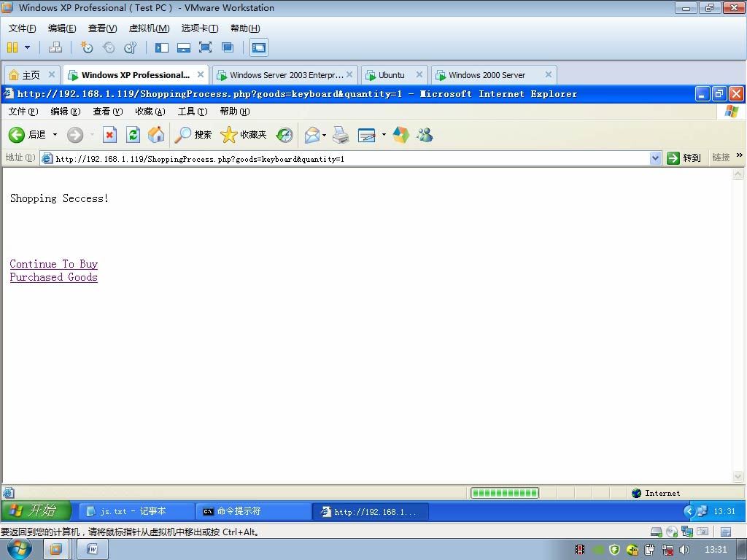This screenshot has height=560, width=747.
Task: Click the IE history icon
Action: click(x=285, y=135)
